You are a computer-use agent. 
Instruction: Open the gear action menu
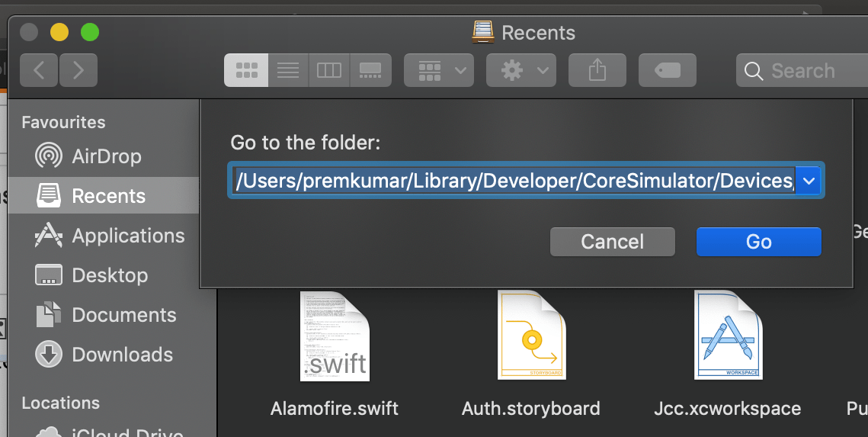click(x=521, y=70)
